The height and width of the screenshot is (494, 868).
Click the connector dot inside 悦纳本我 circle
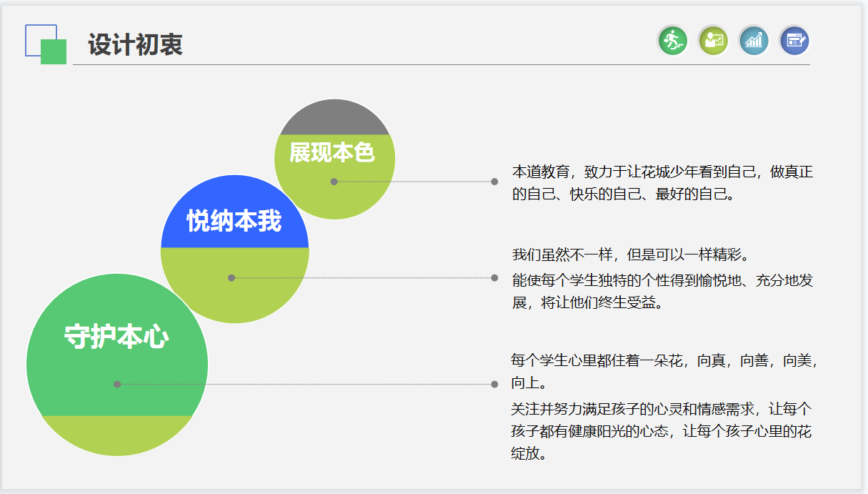point(231,278)
